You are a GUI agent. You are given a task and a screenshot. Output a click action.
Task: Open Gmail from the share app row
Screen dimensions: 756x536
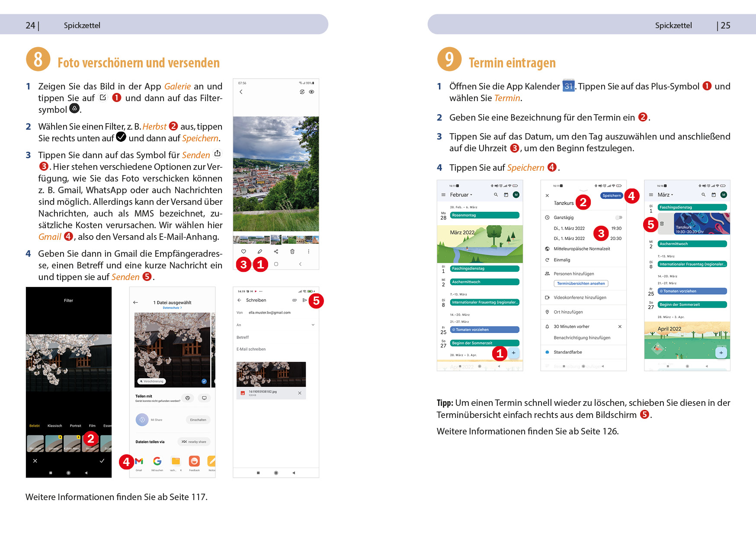pos(139,461)
